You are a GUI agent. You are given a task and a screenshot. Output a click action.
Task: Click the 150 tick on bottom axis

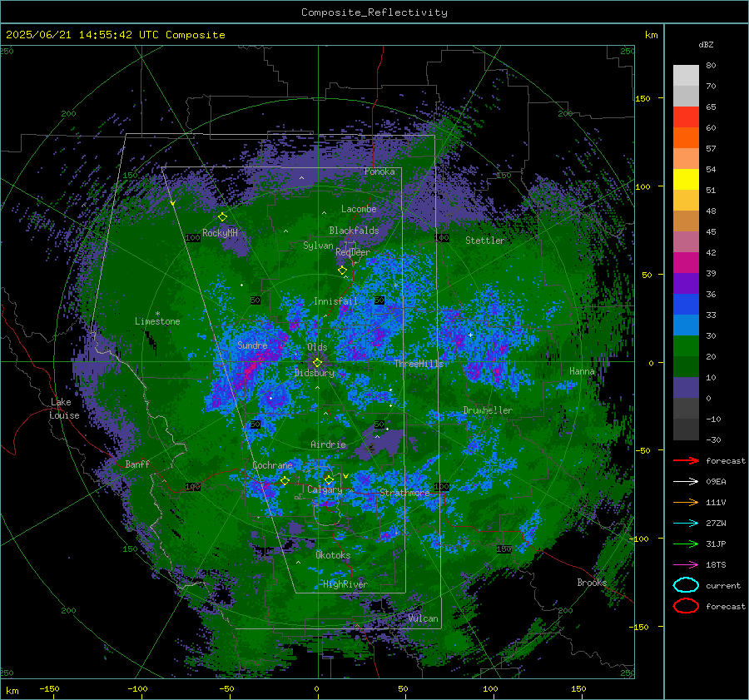point(578,688)
